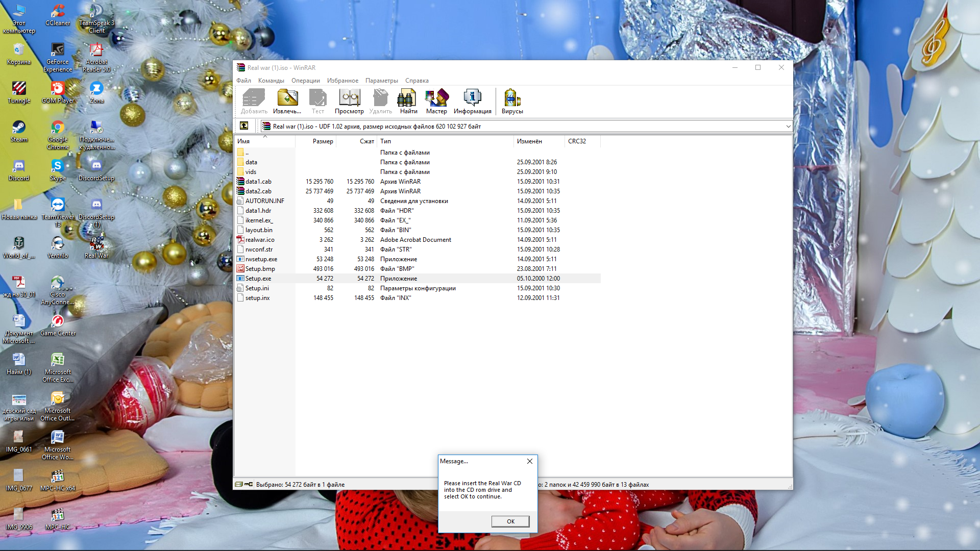Expand the archive path dropdown arrow

pos(788,126)
